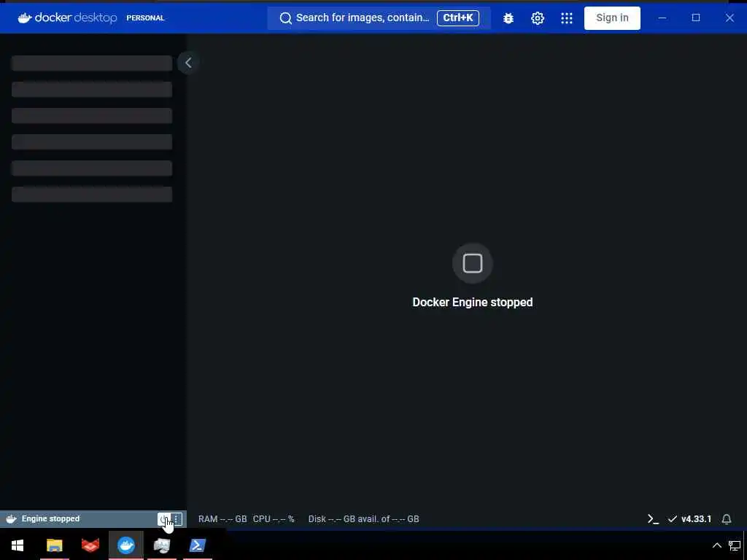The width and height of the screenshot is (747, 560).
Task: Click the RAM usage indicator
Action: (222, 519)
